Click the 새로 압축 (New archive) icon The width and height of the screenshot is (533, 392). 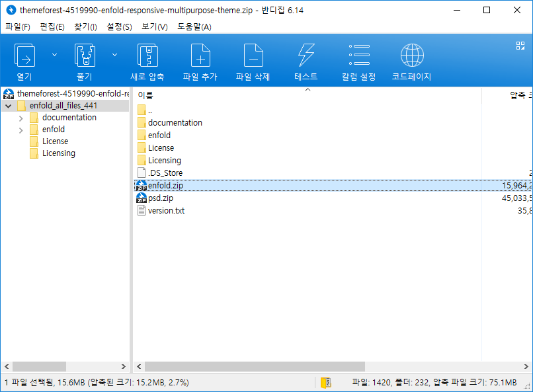pos(147,56)
